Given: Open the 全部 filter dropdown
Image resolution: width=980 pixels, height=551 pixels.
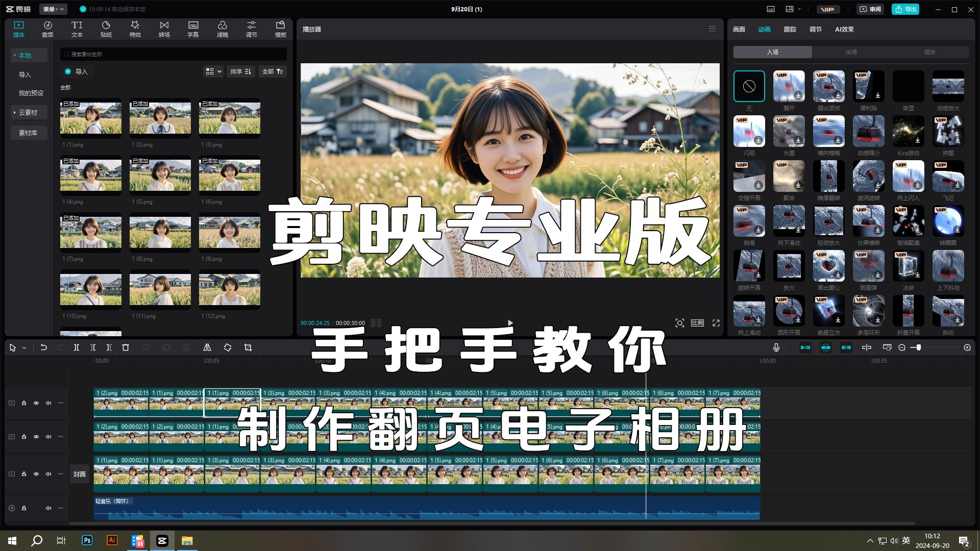Looking at the screenshot, I should click(x=273, y=71).
